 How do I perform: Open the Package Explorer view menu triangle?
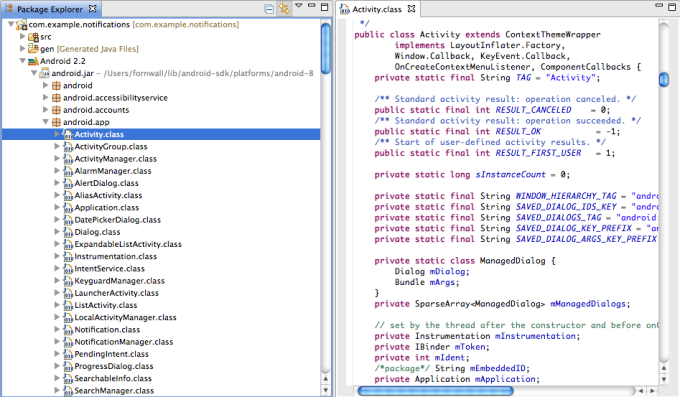(299, 6)
